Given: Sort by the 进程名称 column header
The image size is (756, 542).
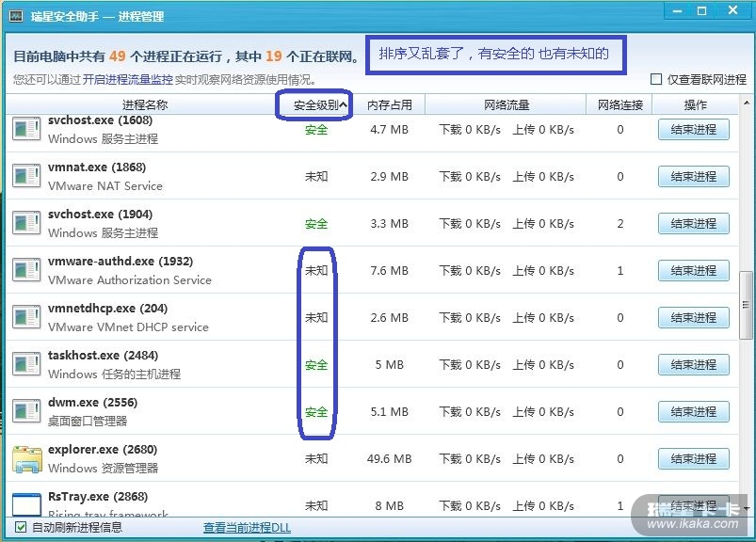Looking at the screenshot, I should [x=145, y=104].
